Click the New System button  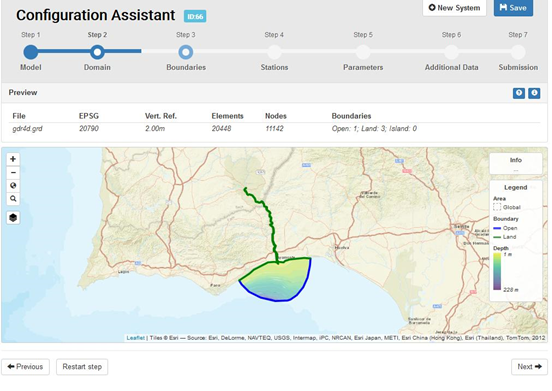click(454, 8)
